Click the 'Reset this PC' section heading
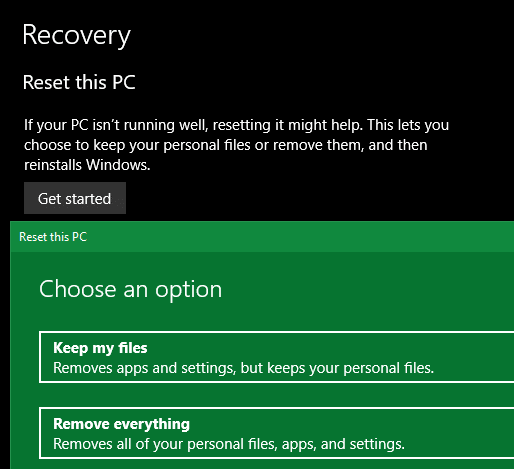 (79, 82)
